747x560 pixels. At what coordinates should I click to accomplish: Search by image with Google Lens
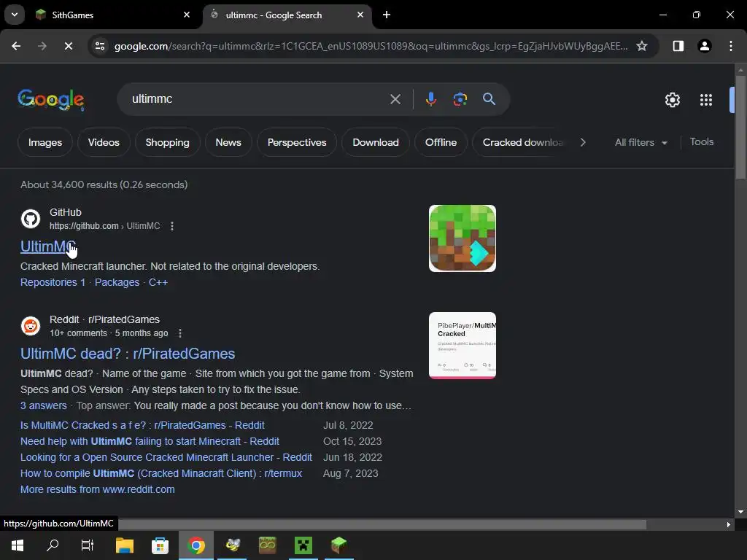click(x=460, y=99)
